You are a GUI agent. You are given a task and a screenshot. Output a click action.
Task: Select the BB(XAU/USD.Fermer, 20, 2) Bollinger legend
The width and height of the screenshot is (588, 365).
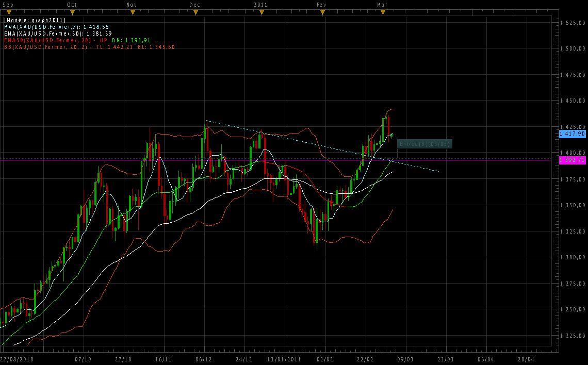89,47
